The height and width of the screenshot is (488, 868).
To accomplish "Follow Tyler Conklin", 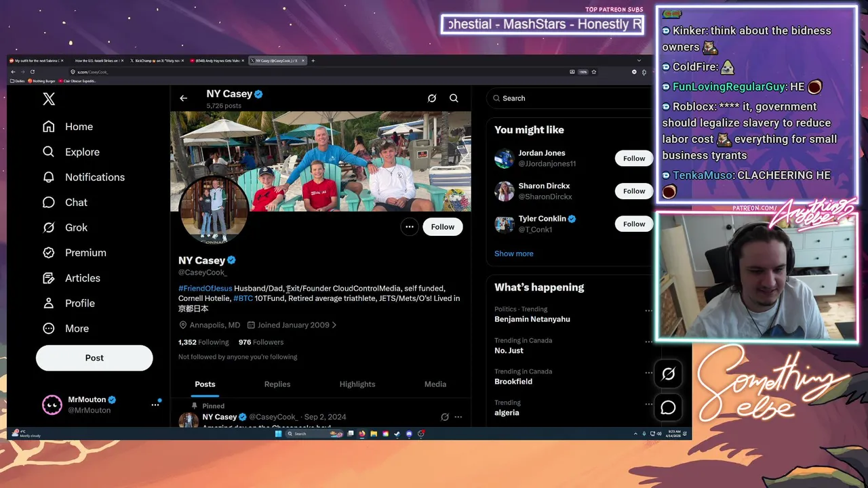I will pos(634,224).
